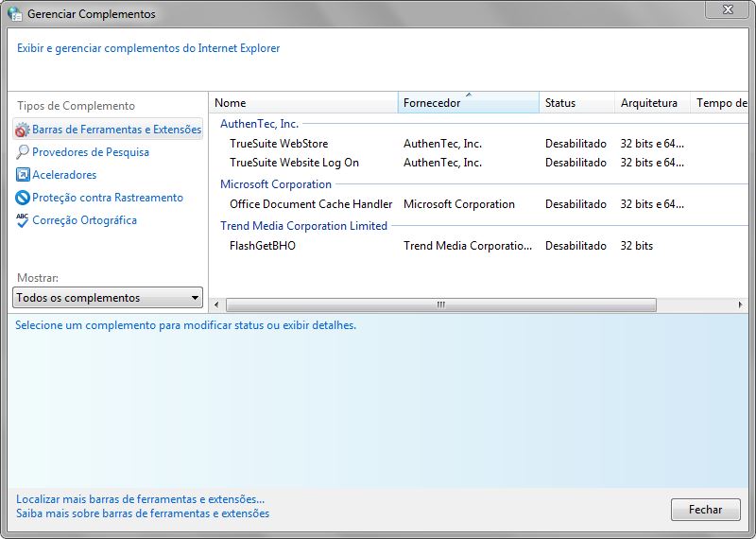This screenshot has width=756, height=539.
Task: Click the horizontal scrollbar thumb
Action: 441,304
